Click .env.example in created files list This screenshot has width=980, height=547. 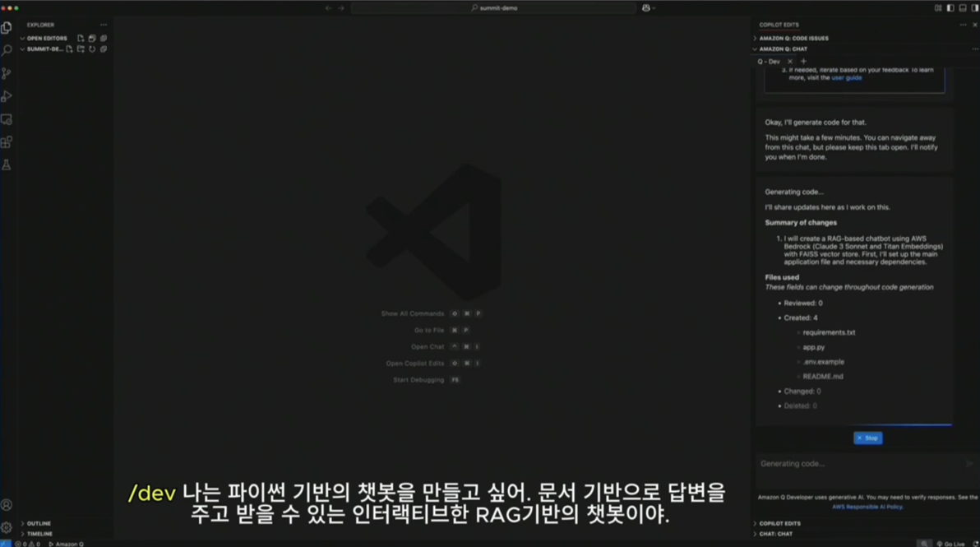[823, 362]
